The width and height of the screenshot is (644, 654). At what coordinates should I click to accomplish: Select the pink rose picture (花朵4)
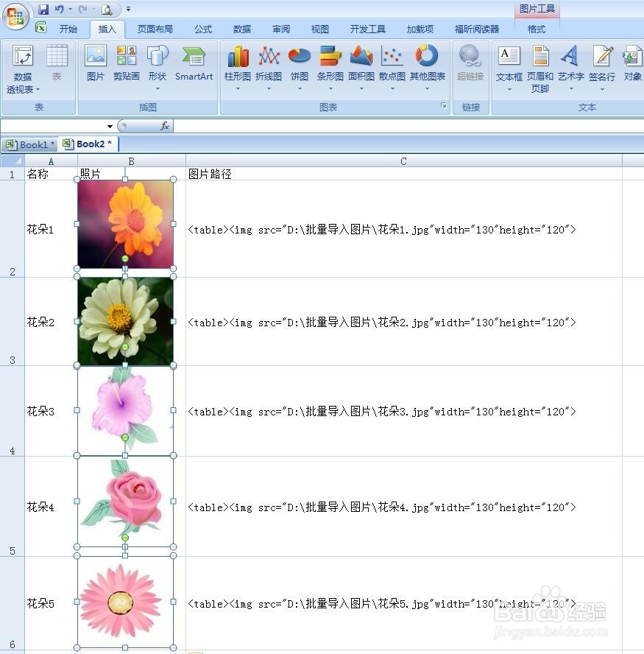click(x=125, y=502)
